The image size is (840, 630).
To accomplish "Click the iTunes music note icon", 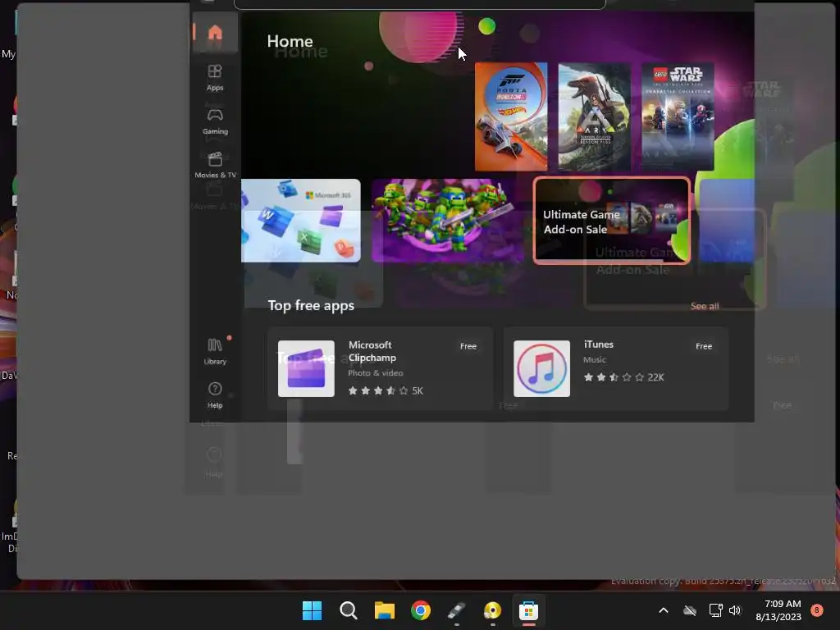I will coord(541,368).
